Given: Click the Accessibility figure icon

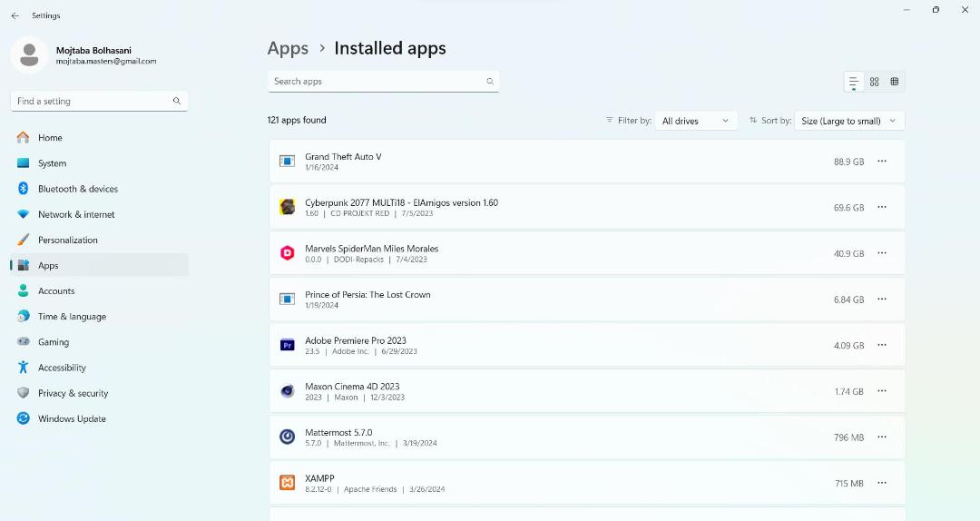Looking at the screenshot, I should pos(23,367).
